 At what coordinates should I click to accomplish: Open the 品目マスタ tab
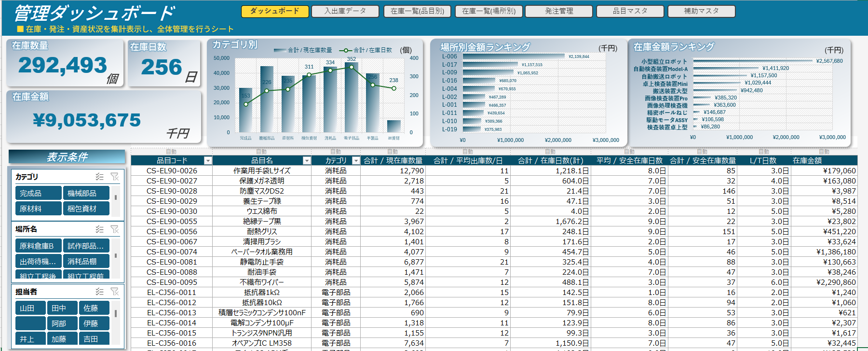point(630,11)
